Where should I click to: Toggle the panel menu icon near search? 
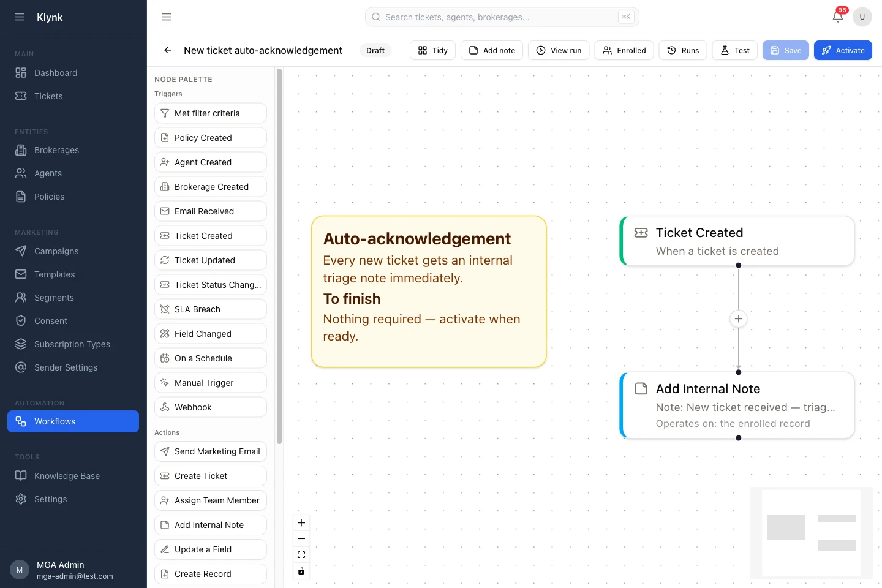(167, 17)
